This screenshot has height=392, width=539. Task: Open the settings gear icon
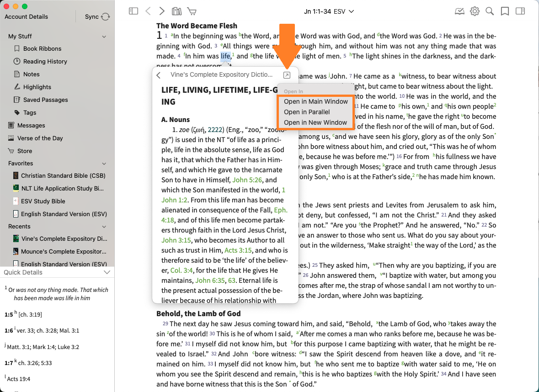coord(475,11)
